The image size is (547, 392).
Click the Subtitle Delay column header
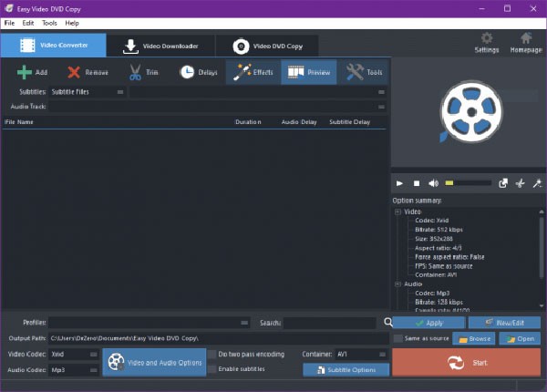[349, 122]
